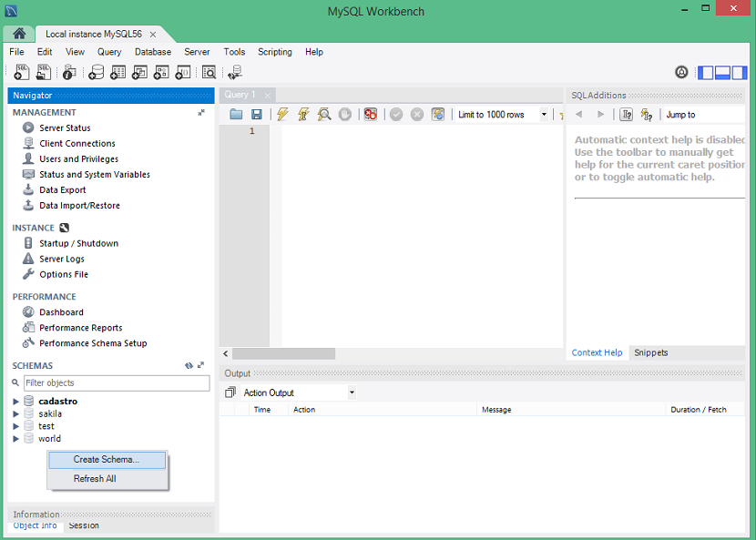Choose Refresh All from context menu

tap(107, 479)
